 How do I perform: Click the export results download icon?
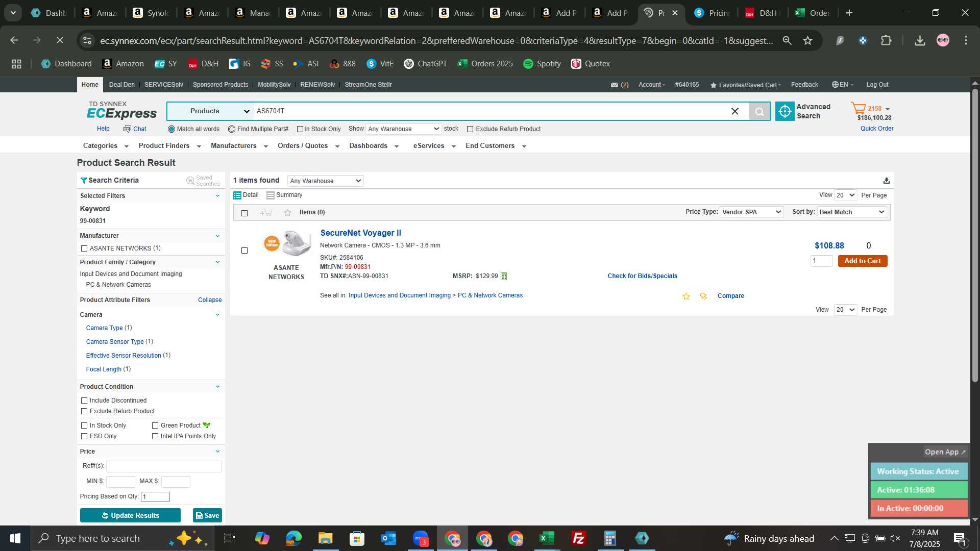pyautogui.click(x=887, y=181)
